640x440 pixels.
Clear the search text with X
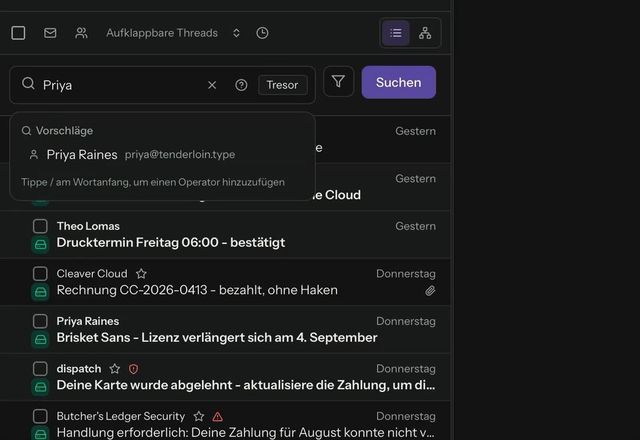212,85
